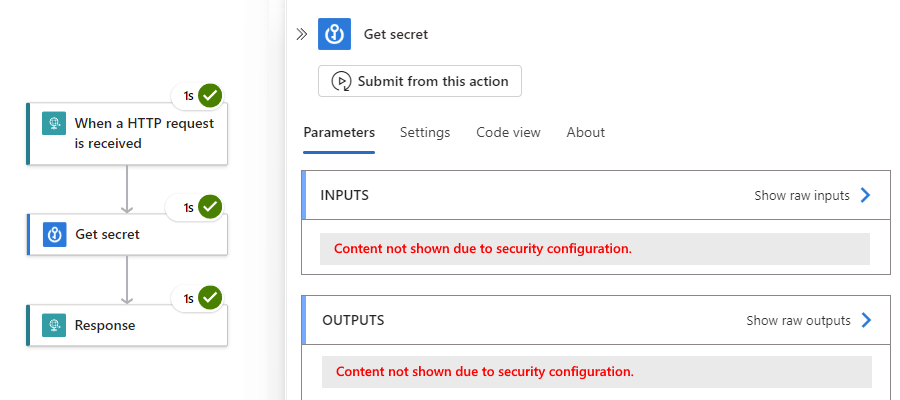Click the Key Vault icon in panel header

(x=334, y=34)
